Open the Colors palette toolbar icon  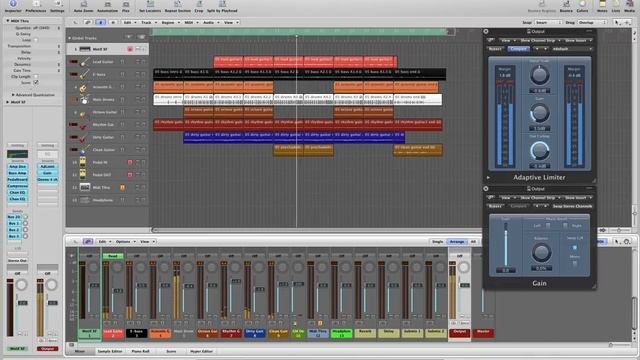(582, 6)
